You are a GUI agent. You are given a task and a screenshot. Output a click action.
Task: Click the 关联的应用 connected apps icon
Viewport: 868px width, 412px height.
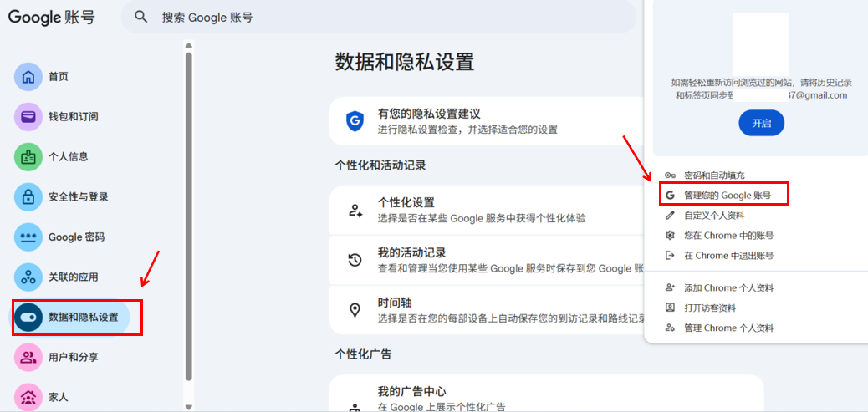coord(28,277)
